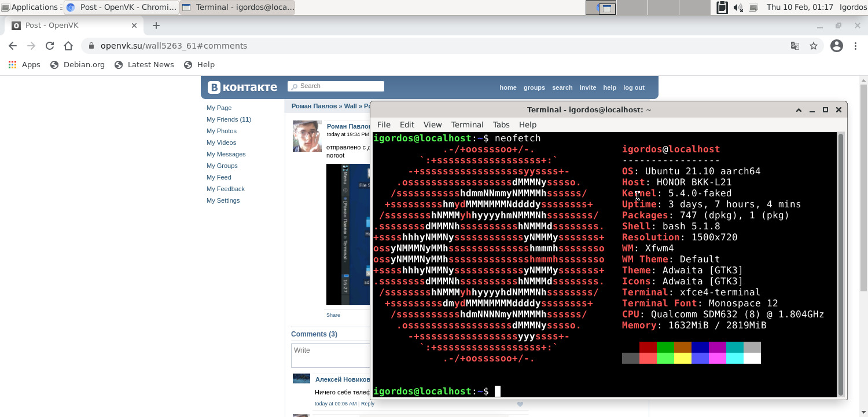Click the VKontakte logo

pos(242,87)
